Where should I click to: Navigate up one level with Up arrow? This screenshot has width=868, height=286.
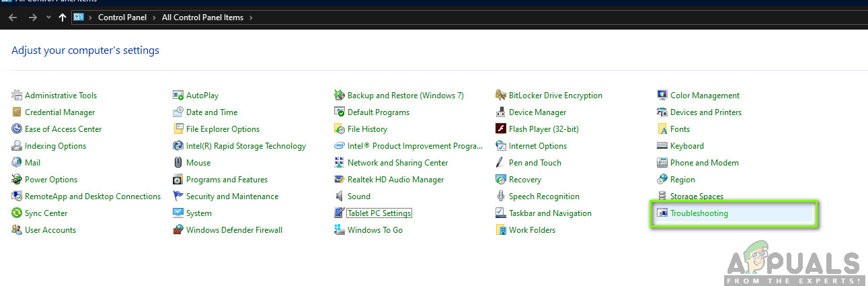click(63, 17)
